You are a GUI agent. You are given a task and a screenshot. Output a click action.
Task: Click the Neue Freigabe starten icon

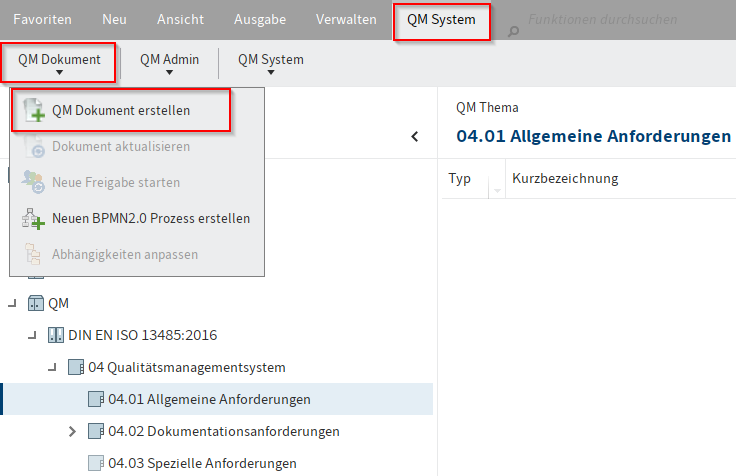[x=34, y=183]
